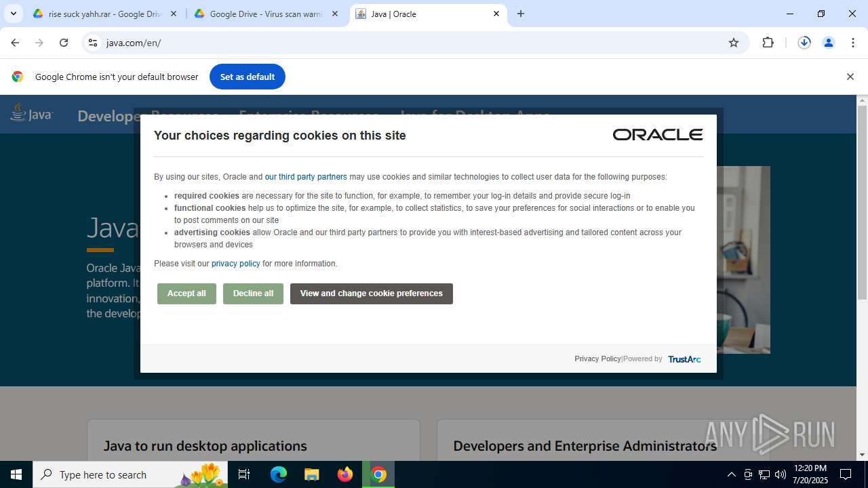Open the Chrome profile menu
The image size is (868, 488).
pyautogui.click(x=829, y=43)
